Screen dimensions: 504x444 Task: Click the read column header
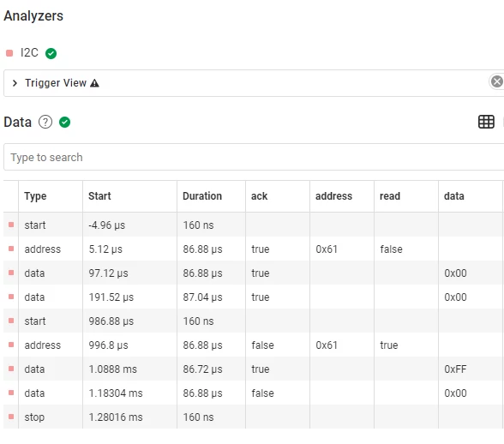click(390, 196)
